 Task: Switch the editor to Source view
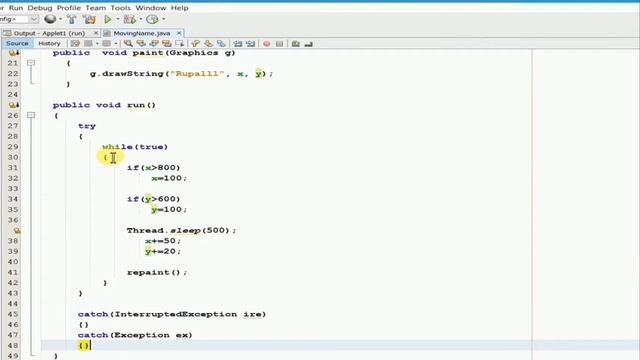pos(17,43)
